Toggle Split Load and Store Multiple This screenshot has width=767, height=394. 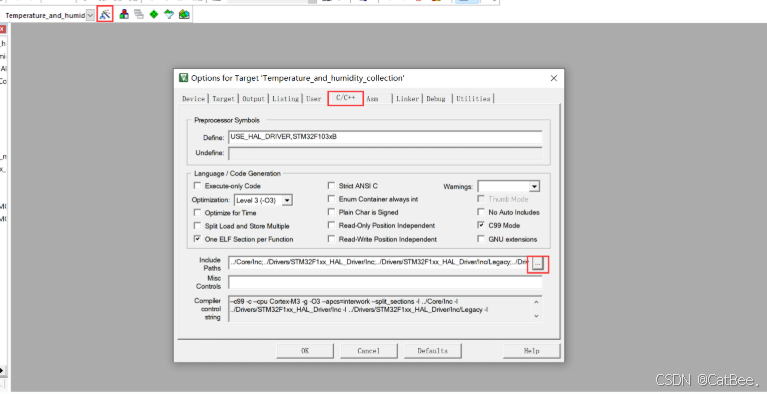(198, 226)
